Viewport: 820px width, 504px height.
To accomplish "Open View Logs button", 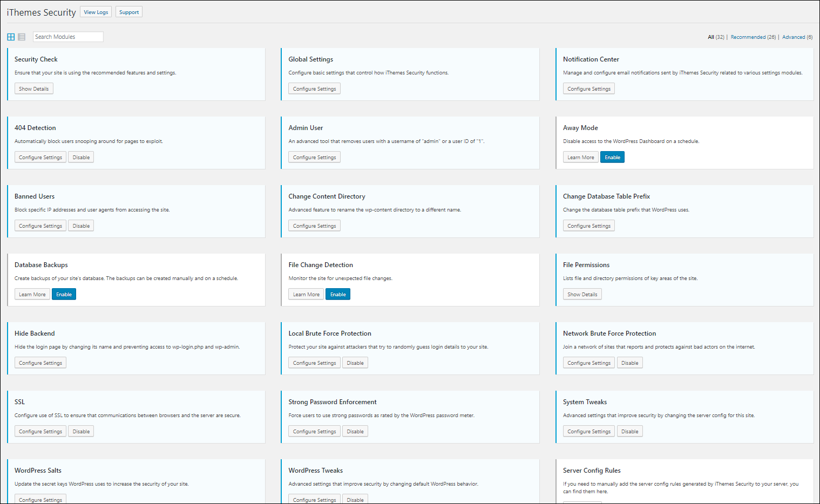I will 96,12.
